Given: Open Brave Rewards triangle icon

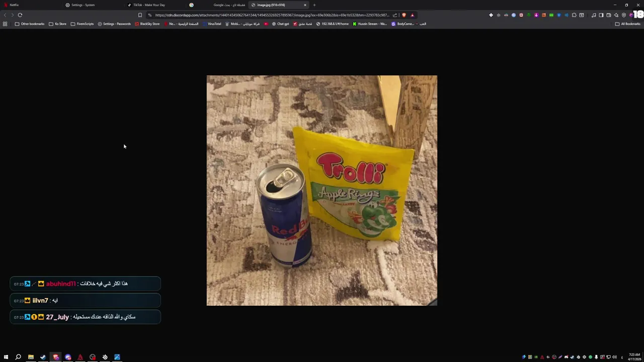Looking at the screenshot, I should 412,15.
